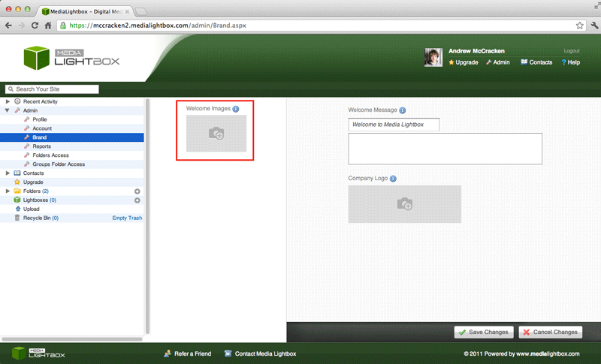Select Groups Folder Access in sidebar
This screenshot has height=364, width=601.
pos(59,164)
